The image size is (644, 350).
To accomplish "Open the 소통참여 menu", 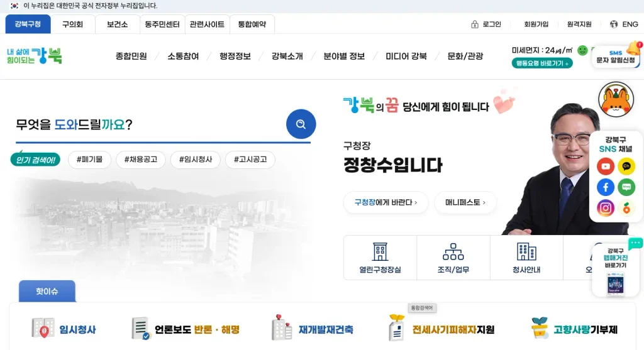I will click(183, 56).
